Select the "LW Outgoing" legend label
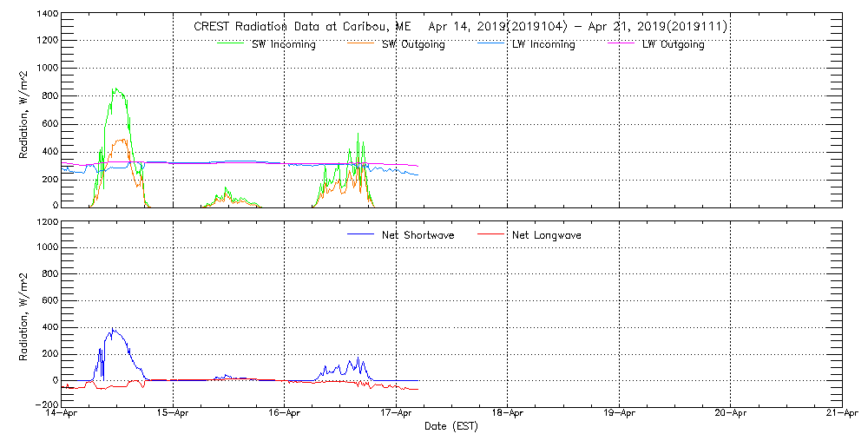The height and width of the screenshot is (434, 868). [x=674, y=45]
